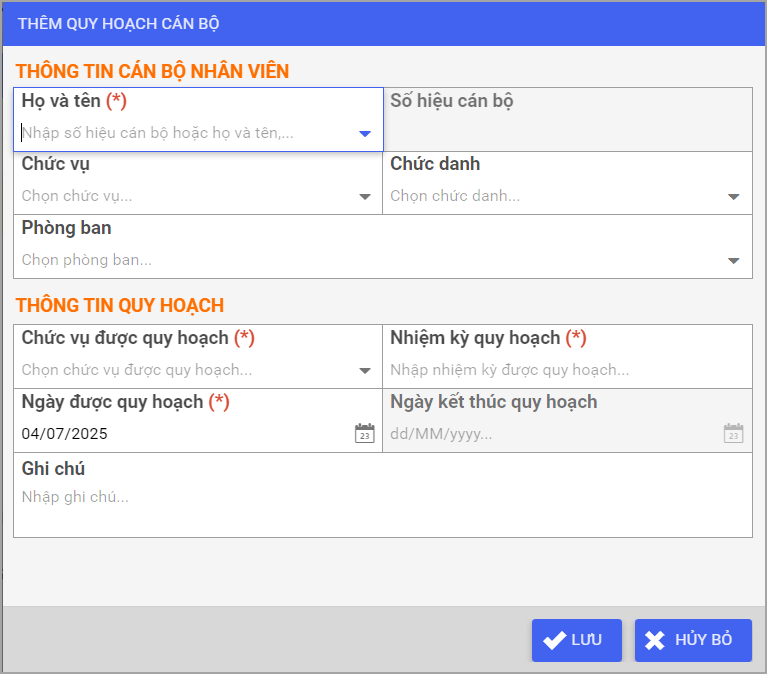Focus the Nhiệm kỳ quy hoạch input
The width and height of the screenshot is (767, 674).
tap(560, 370)
